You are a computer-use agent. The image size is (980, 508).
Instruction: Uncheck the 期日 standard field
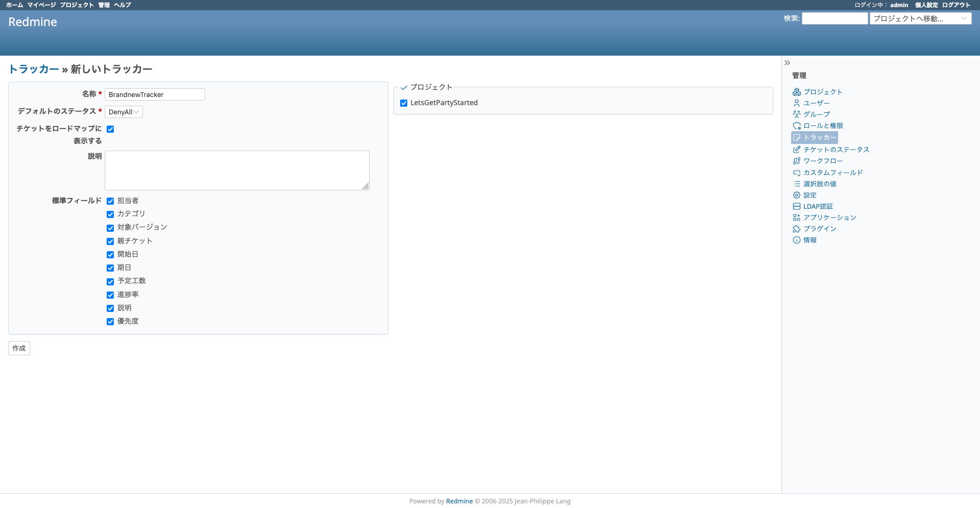pyautogui.click(x=110, y=268)
